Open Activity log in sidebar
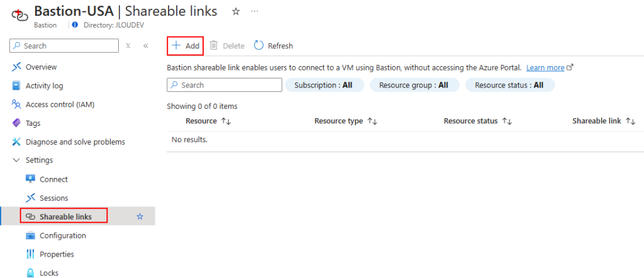Screen dimensions: 644x278 coord(45,86)
